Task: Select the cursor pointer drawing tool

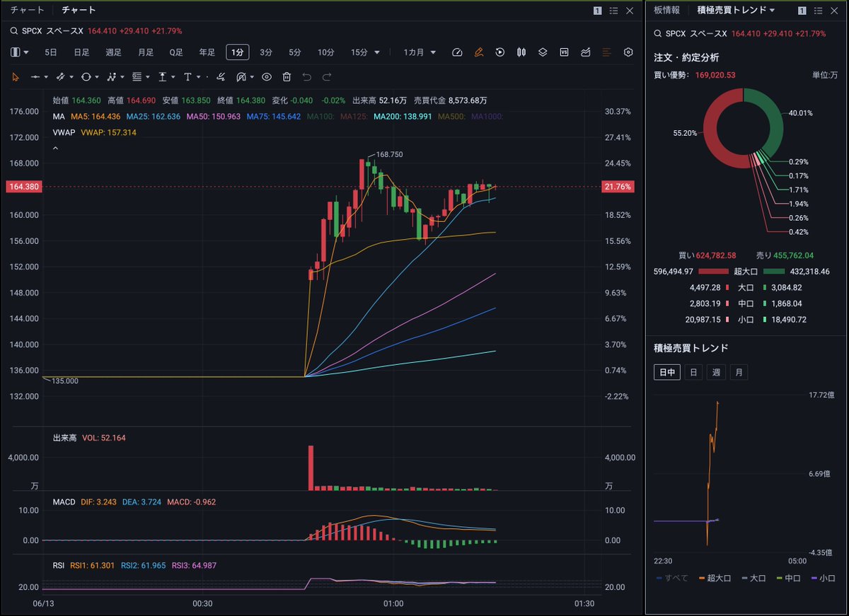Action: point(16,76)
